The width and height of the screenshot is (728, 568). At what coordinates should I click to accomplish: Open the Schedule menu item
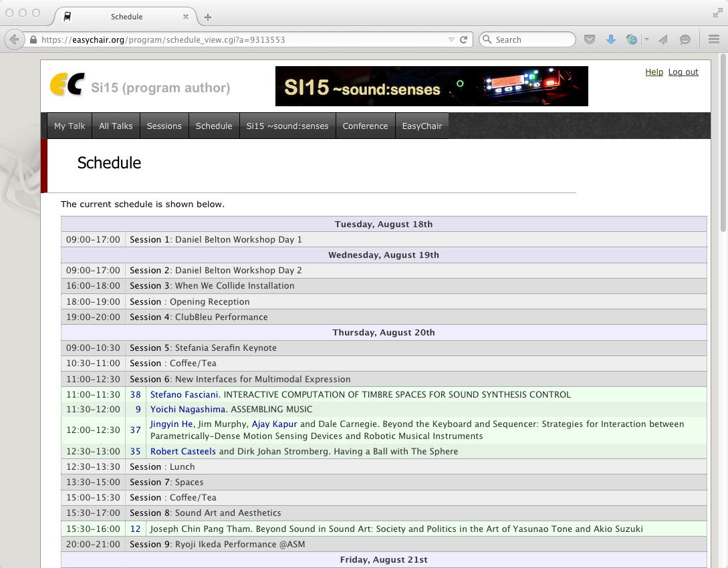[213, 126]
